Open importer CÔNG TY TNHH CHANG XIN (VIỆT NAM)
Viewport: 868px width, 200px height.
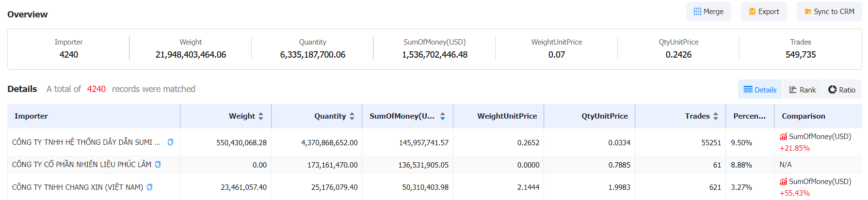pos(78,187)
